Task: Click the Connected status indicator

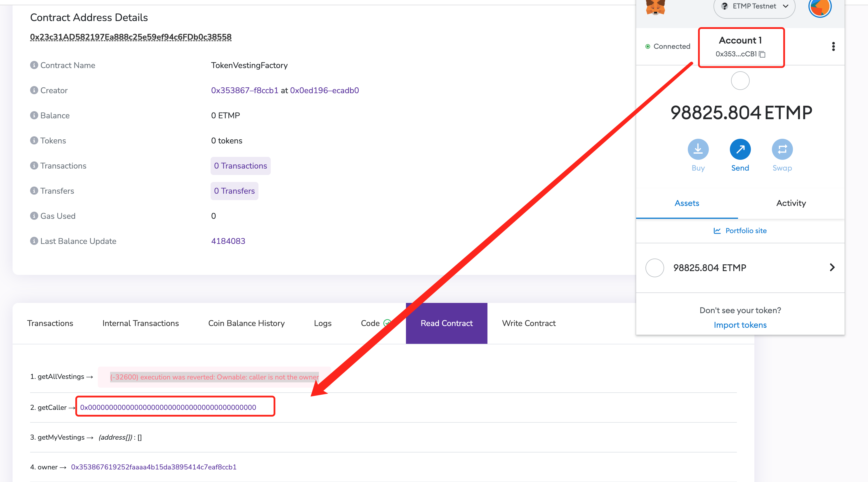Action: [x=649, y=46]
